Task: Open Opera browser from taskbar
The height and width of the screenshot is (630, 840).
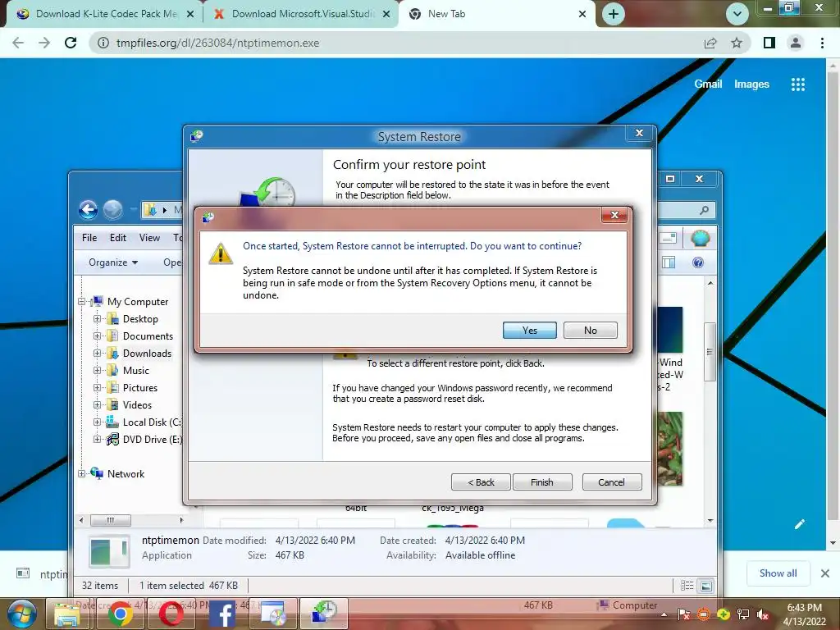Action: 171,614
